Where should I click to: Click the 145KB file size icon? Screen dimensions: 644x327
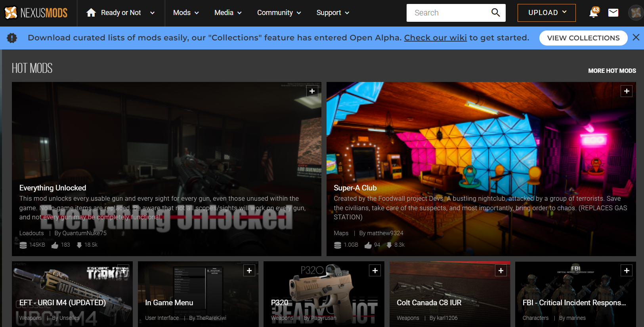[x=23, y=245]
